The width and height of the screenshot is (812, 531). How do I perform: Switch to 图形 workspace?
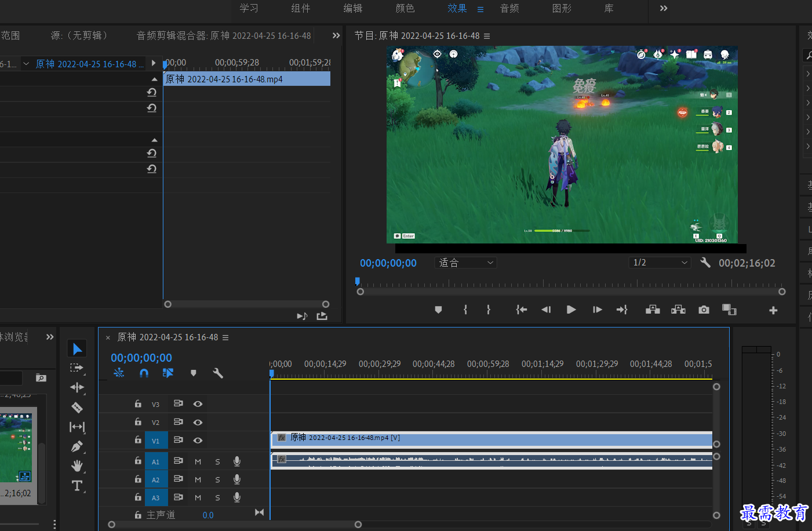562,8
